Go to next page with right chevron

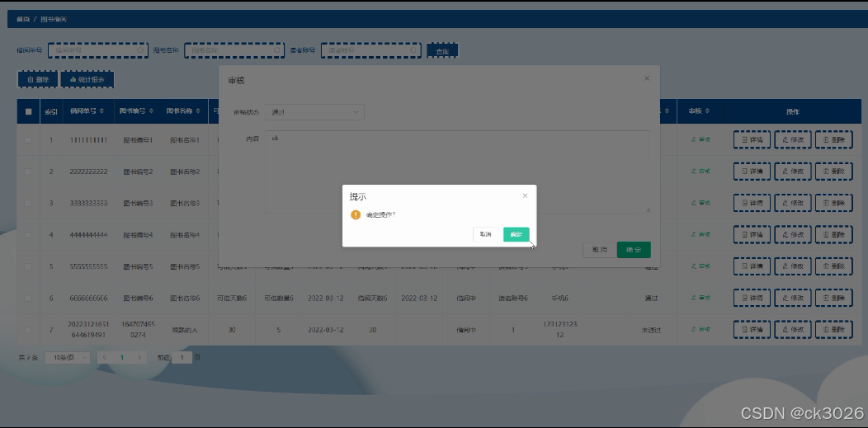[139, 358]
